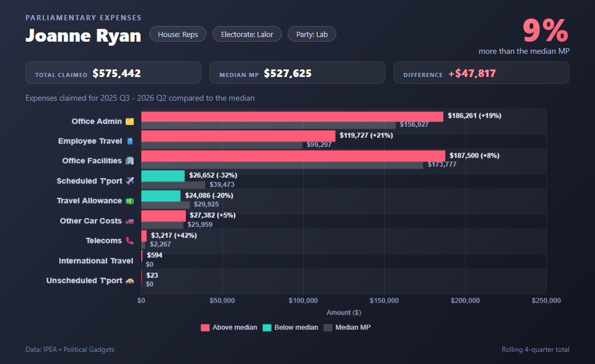Click the $24,086 (-20%) value label
The width and height of the screenshot is (595, 364).
point(209,196)
